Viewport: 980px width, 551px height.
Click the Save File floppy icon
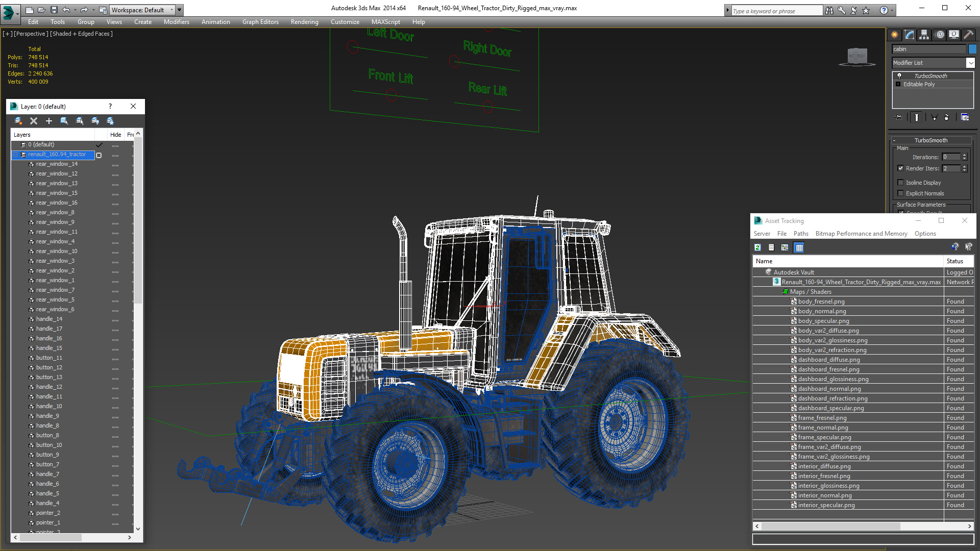54,10
